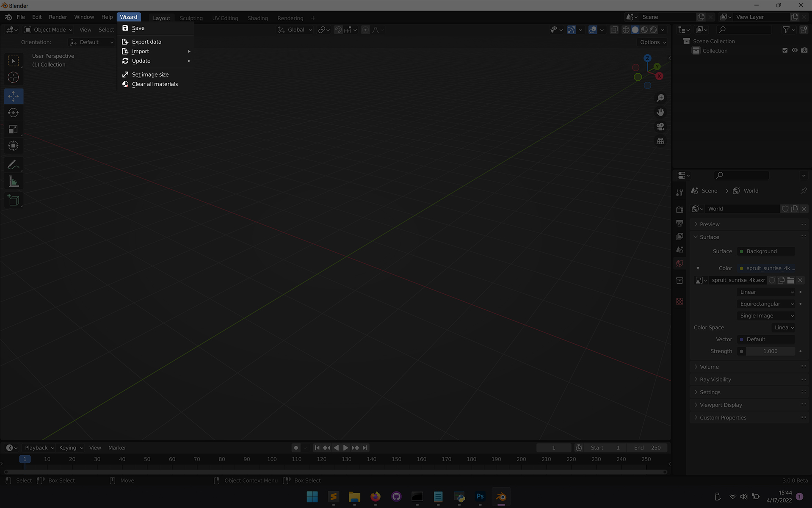812x508 pixels.
Task: Open the Single Image source dropdown
Action: coord(767,316)
